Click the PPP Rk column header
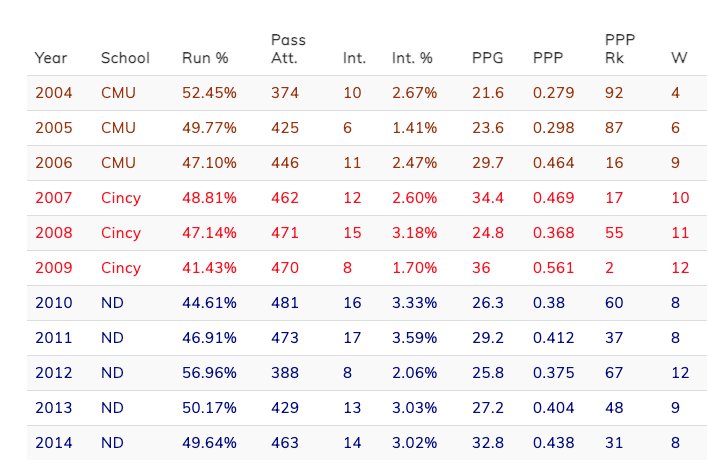The height and width of the screenshot is (474, 709). pos(620,49)
